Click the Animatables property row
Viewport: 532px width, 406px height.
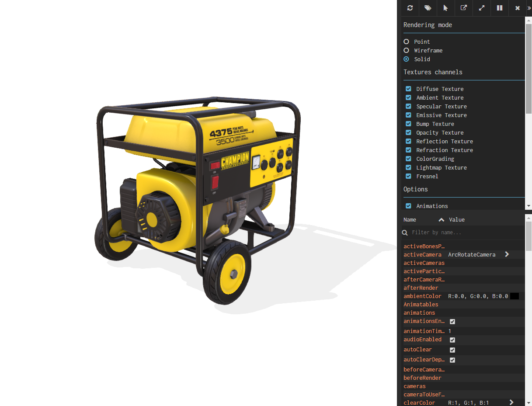point(463,304)
